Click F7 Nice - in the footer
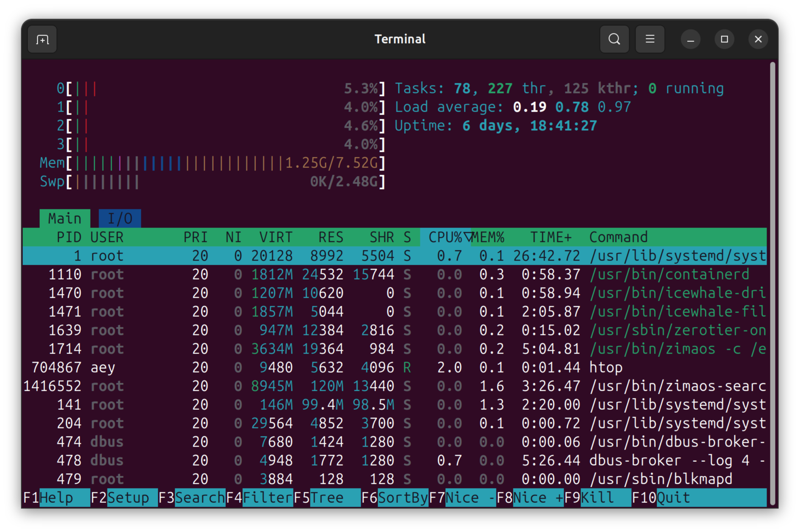This screenshot has height=532, width=800. tap(462, 498)
